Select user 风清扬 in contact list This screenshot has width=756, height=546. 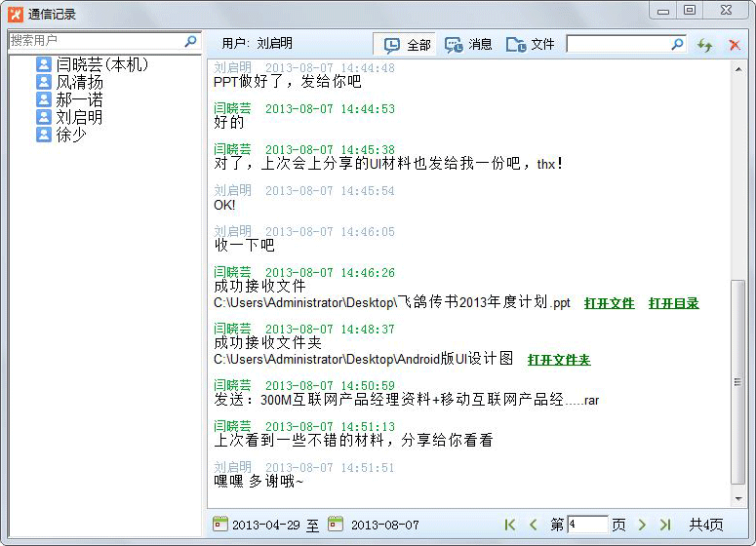(70, 82)
